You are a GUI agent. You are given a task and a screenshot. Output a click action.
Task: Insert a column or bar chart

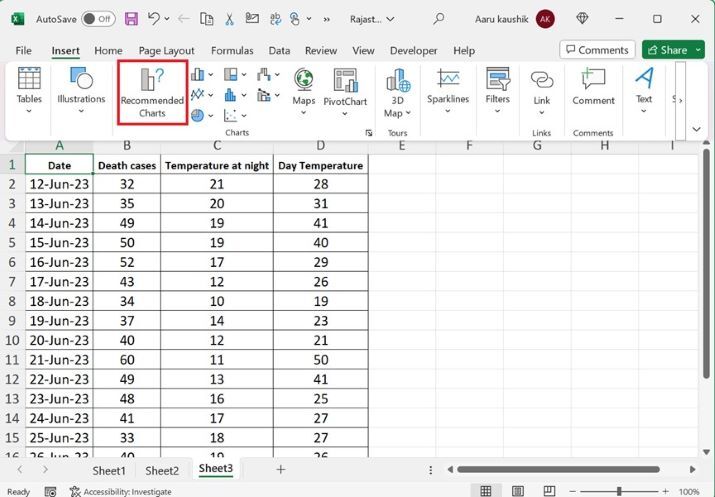click(x=197, y=74)
